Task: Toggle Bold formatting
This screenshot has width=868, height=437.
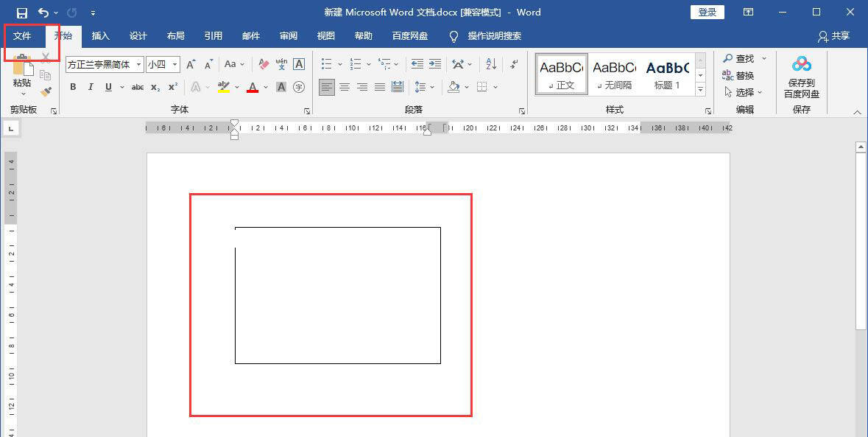Action: tap(73, 87)
